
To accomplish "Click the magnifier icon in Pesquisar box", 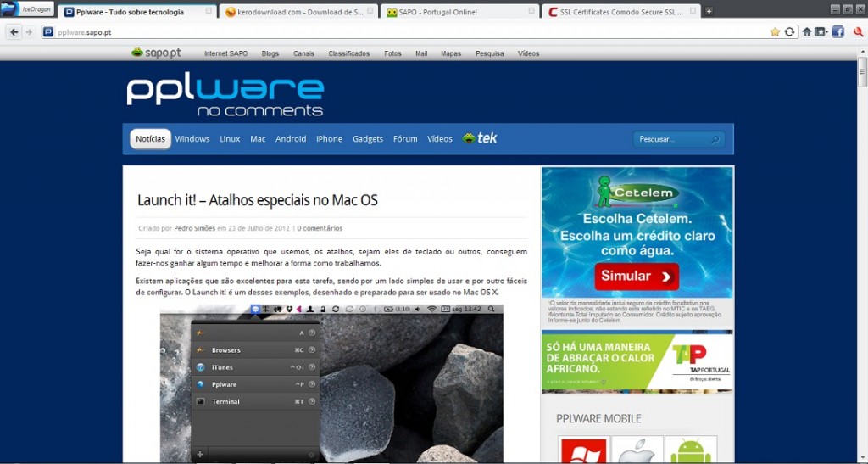I will click(715, 139).
